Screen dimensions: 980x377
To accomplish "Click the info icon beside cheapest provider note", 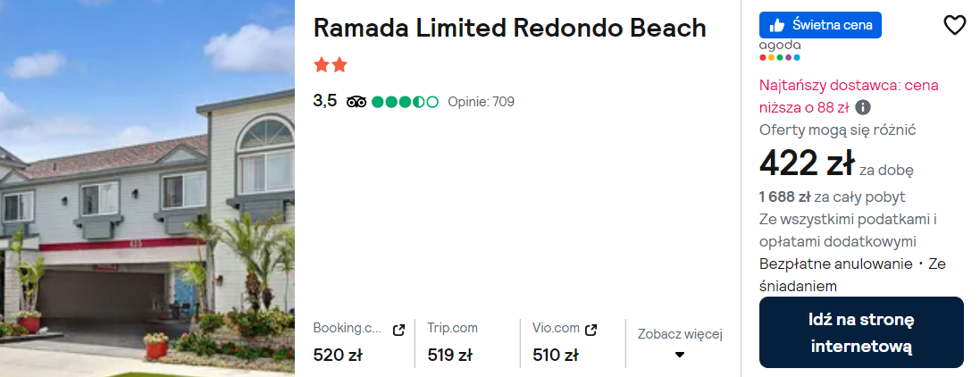I will (863, 107).
